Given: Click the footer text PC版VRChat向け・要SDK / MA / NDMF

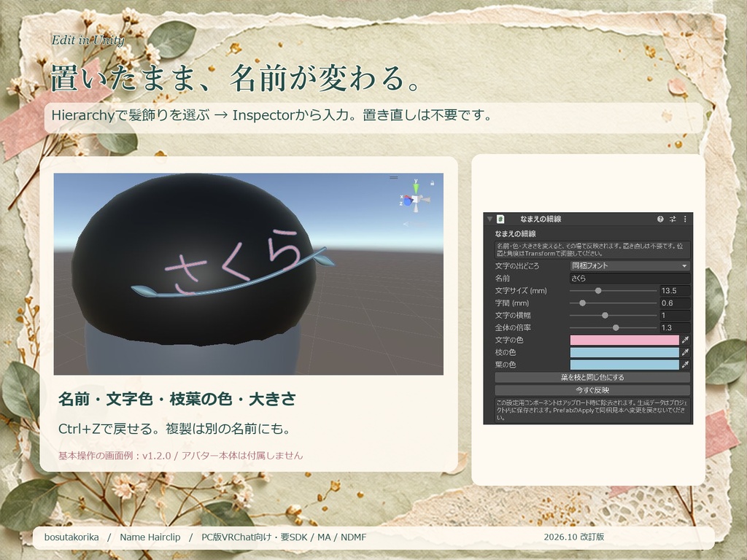Looking at the screenshot, I should [284, 537].
